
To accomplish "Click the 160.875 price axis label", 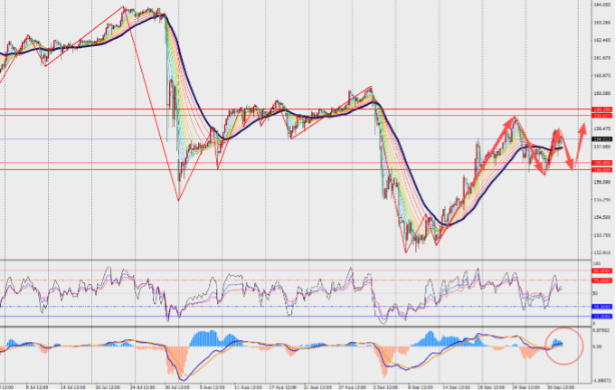I will [x=602, y=76].
